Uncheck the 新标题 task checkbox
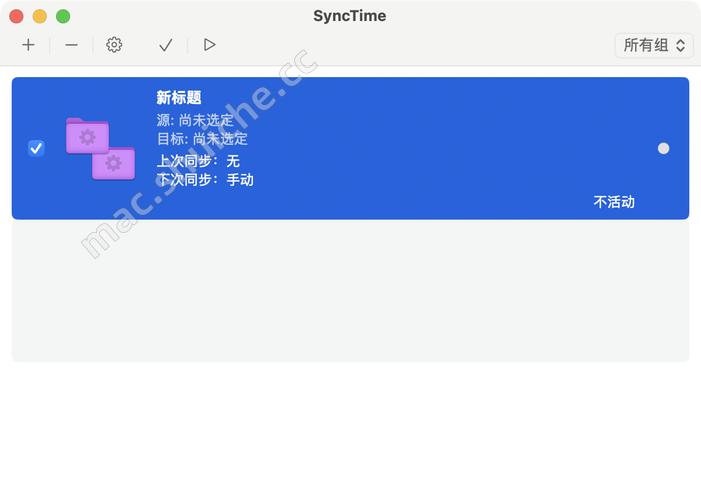 (36, 148)
